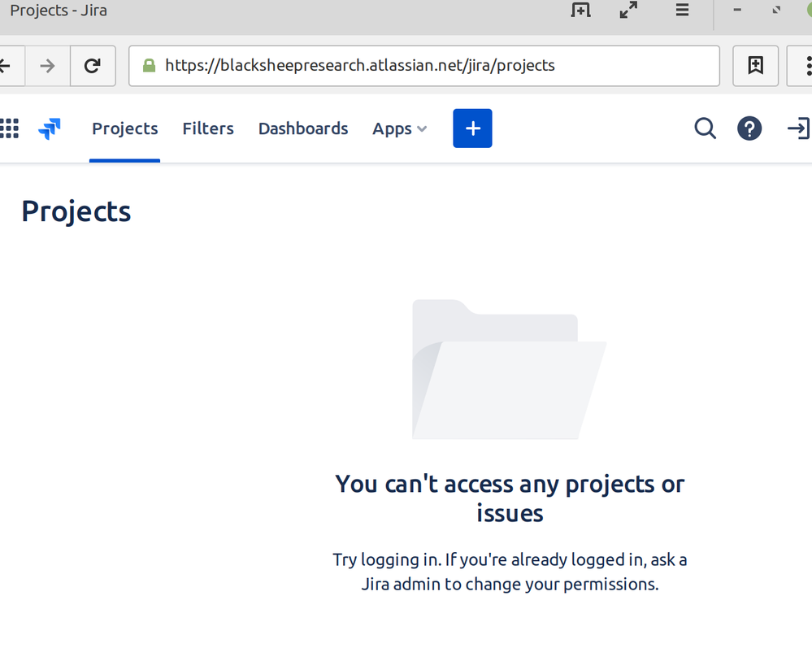
Task: Click the "Projects - Jira" window title
Action: click(59, 11)
